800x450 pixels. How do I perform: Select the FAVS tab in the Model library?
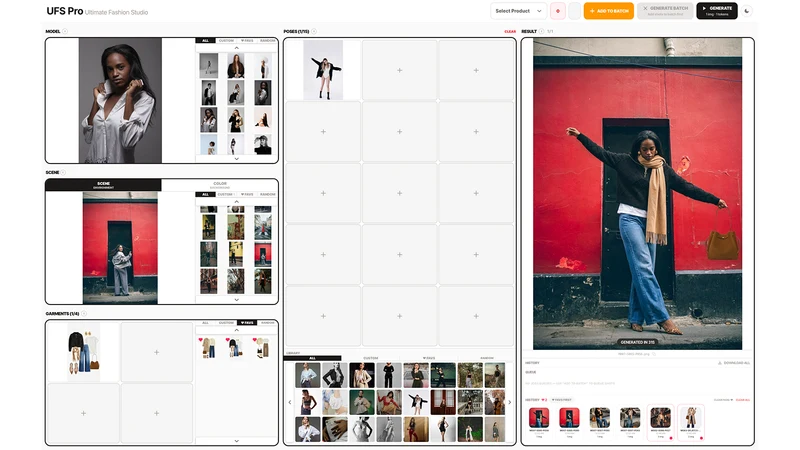pyautogui.click(x=247, y=40)
